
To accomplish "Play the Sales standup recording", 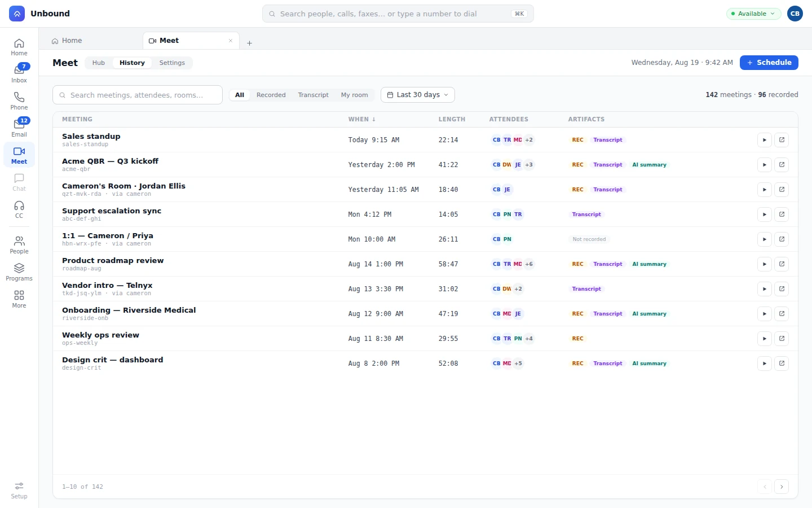I will pos(764,140).
